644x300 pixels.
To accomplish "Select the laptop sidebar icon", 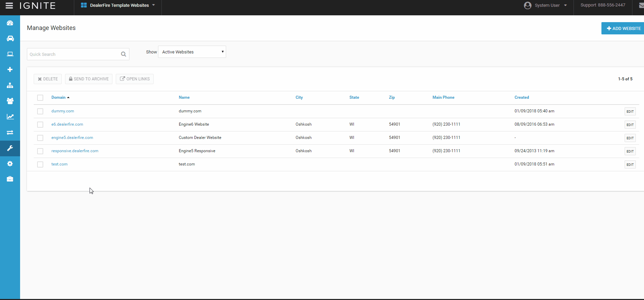I will tap(10, 54).
